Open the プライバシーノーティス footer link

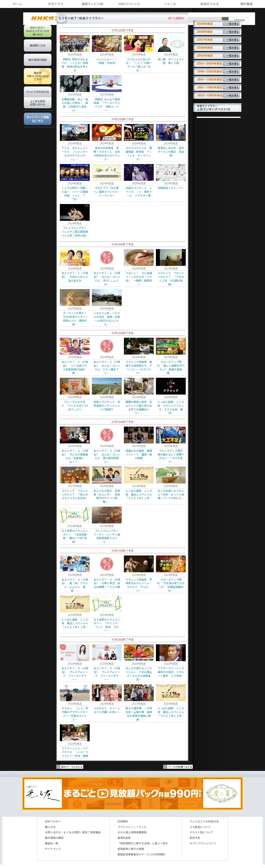(132, 827)
